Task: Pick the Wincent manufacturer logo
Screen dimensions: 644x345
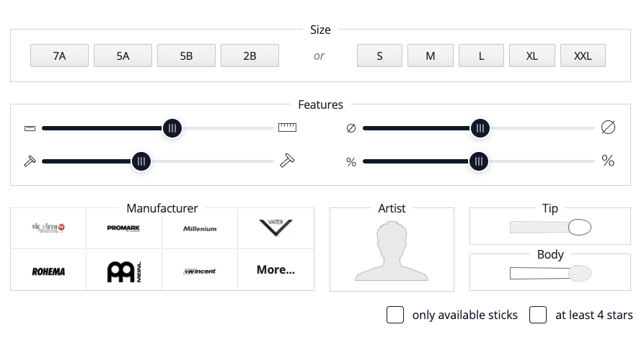Action: pos(200,271)
